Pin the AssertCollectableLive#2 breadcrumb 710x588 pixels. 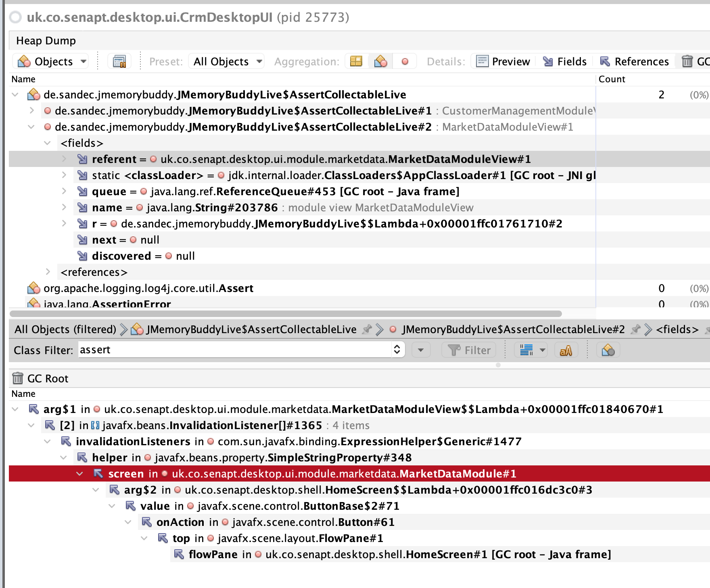[x=635, y=329]
